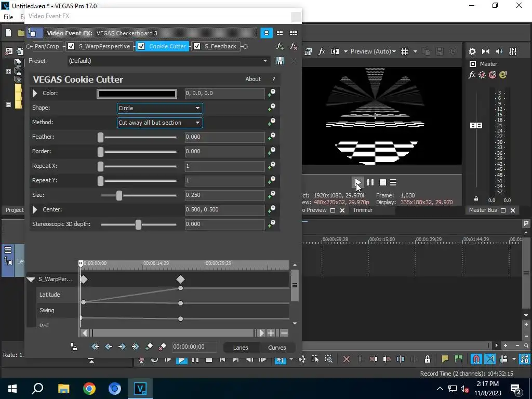Viewport: 532px width, 399px height.
Task: Open Preview on External Monitor icon
Action: pos(309,51)
